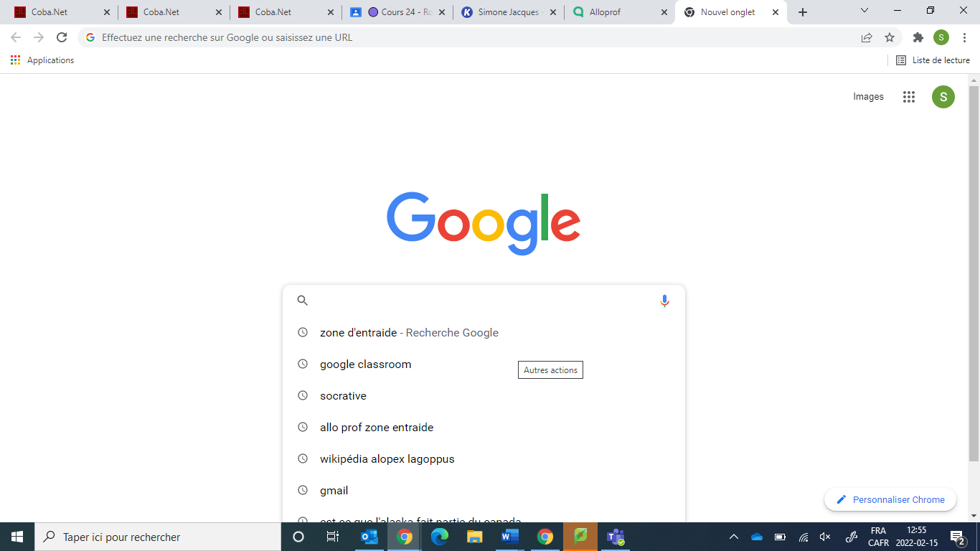Reload the page
Viewport: 980px width, 551px height.
[x=62, y=37]
